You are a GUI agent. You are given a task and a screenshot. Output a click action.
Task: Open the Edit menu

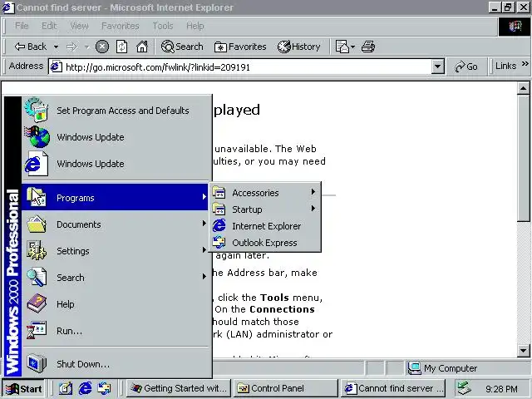49,26
